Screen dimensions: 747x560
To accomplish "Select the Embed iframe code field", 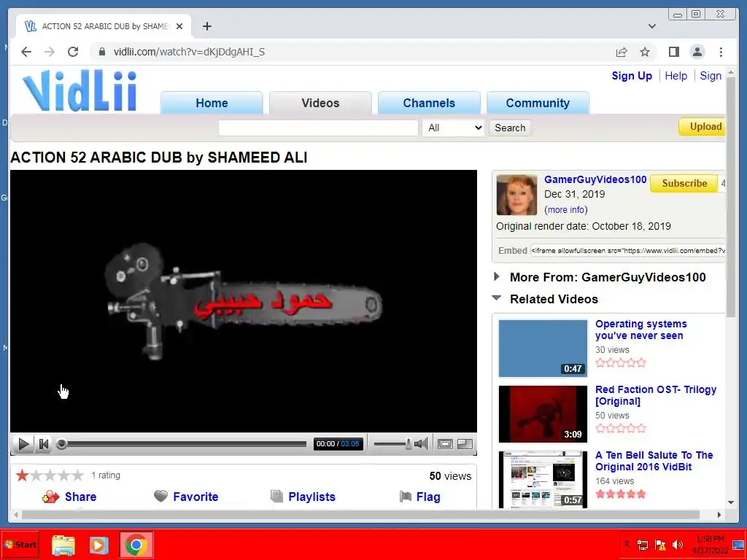I will 628,251.
